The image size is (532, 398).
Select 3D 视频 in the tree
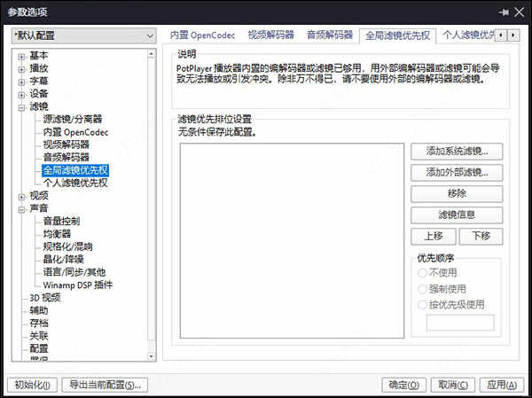click(x=45, y=298)
